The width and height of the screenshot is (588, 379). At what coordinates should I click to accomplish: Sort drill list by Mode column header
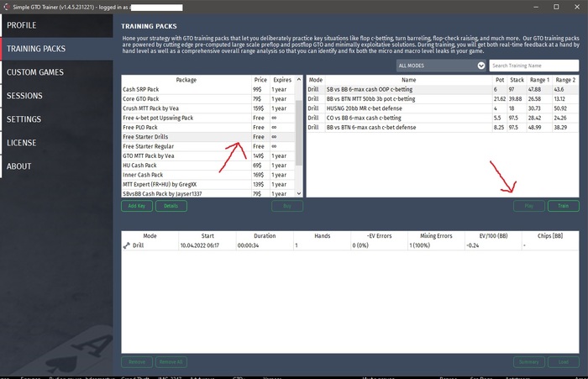(316, 80)
